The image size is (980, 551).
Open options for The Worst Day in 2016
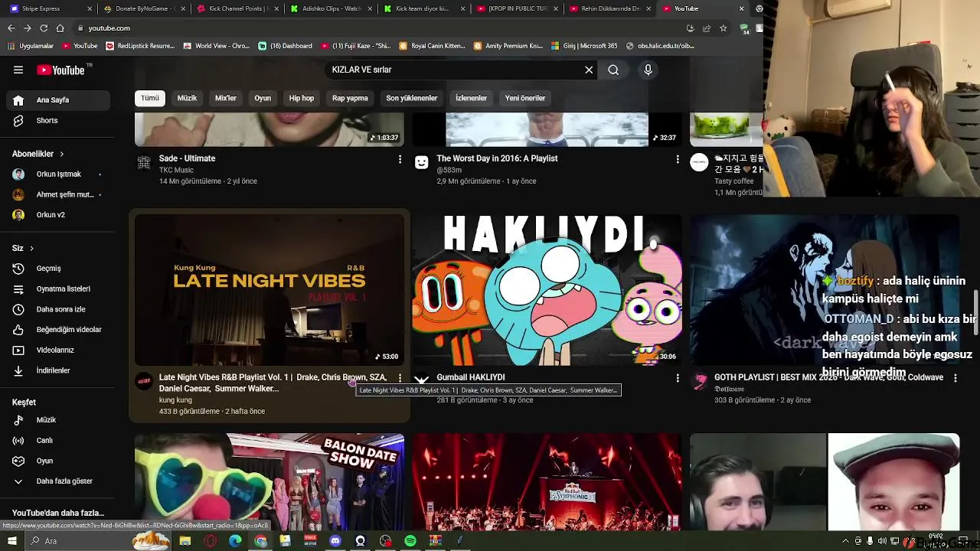coord(677,159)
